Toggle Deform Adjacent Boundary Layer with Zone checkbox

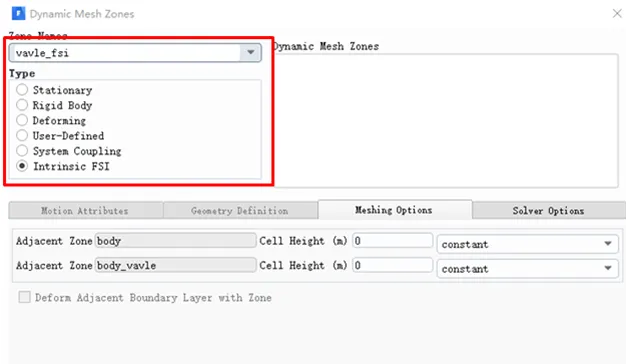coord(24,297)
